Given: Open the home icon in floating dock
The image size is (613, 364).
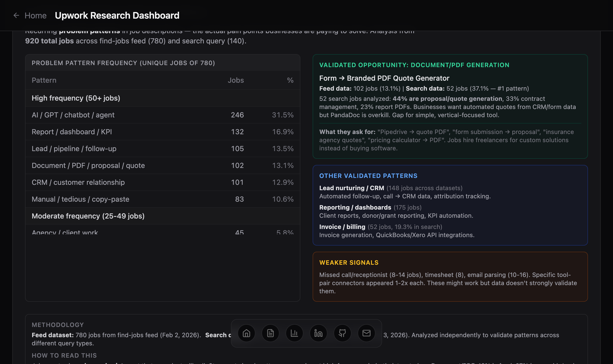Looking at the screenshot, I should [x=246, y=333].
